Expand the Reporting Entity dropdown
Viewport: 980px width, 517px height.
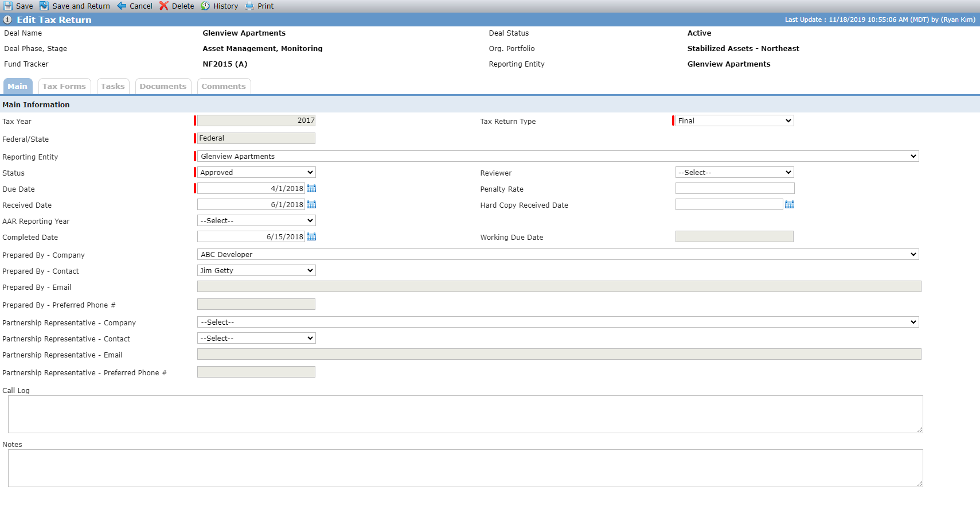(558, 156)
